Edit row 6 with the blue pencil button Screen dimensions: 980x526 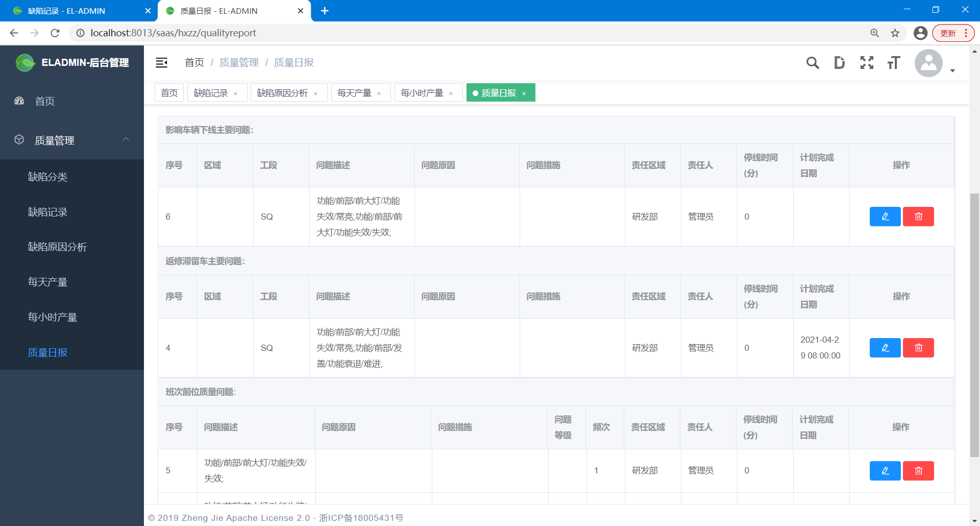point(885,217)
